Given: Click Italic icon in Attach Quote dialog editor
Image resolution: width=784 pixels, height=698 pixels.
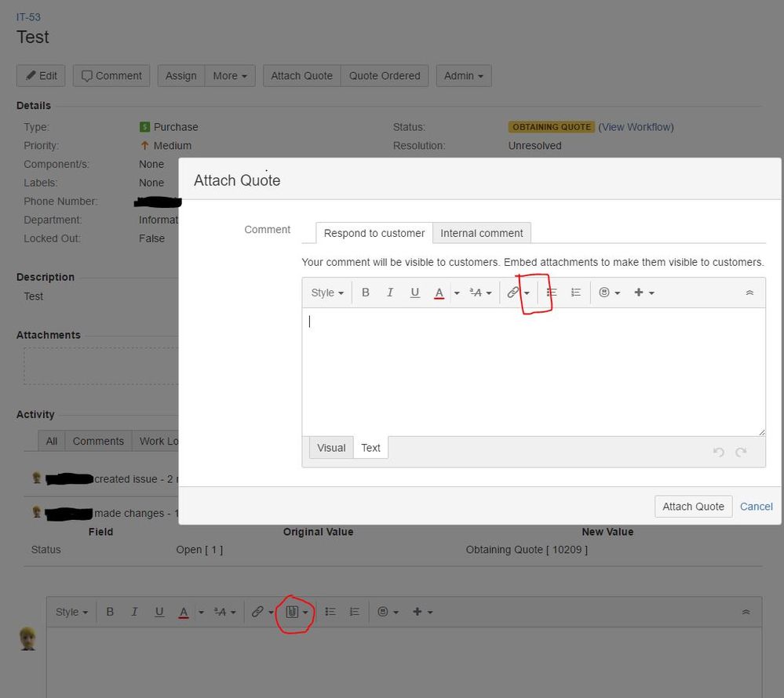Looking at the screenshot, I should 390,293.
